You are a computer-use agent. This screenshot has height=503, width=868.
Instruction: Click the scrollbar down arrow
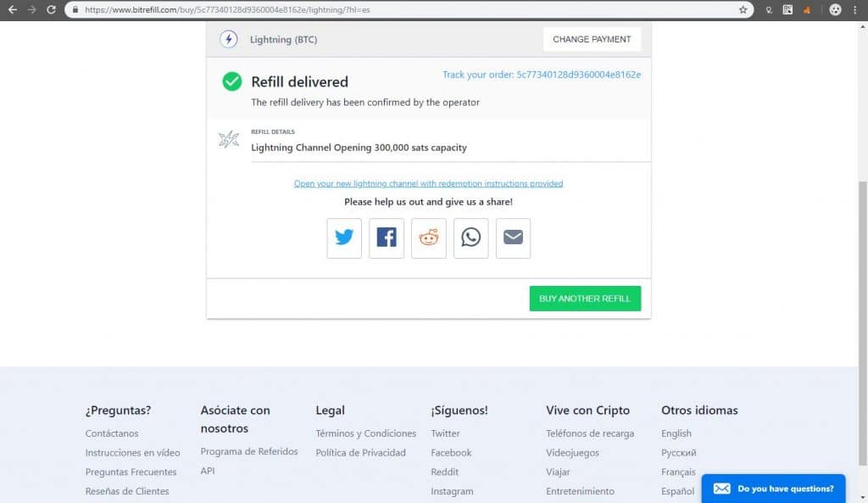pyautogui.click(x=862, y=498)
